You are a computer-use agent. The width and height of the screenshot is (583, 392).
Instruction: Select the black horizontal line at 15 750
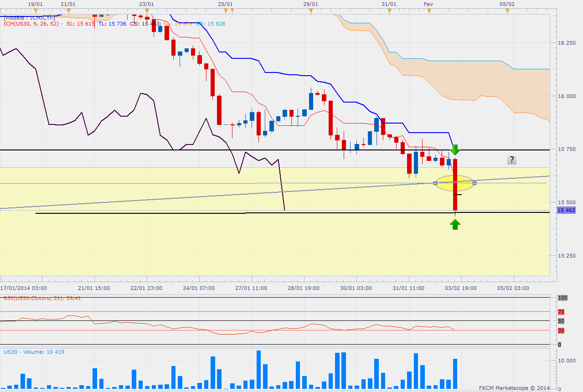pyautogui.click(x=275, y=150)
